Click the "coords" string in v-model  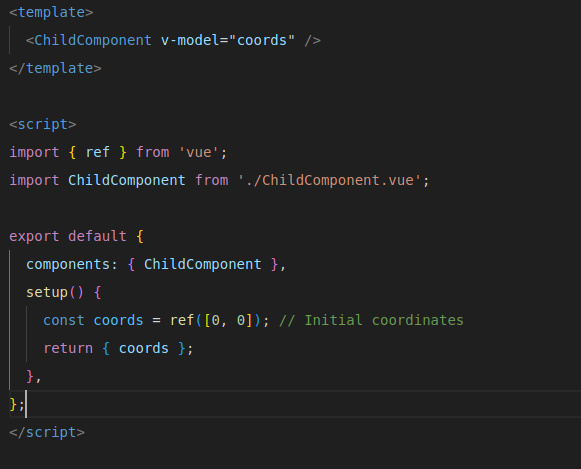pos(262,40)
